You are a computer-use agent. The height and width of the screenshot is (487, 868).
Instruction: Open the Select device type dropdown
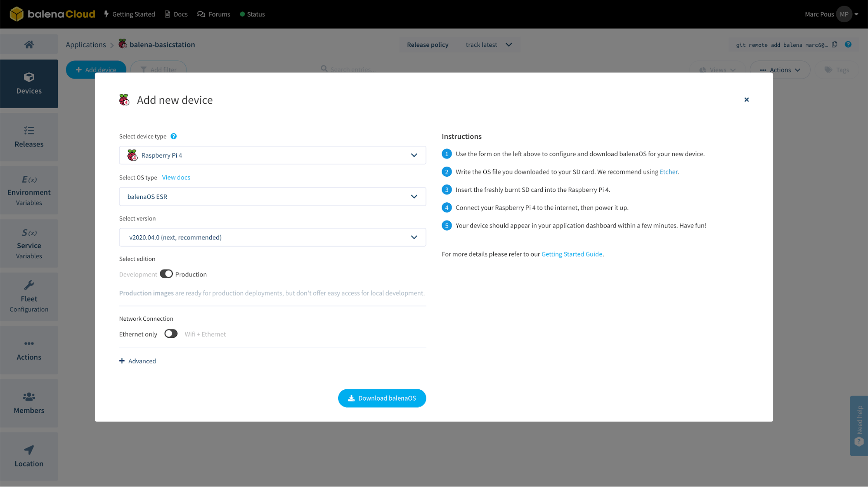click(x=272, y=155)
